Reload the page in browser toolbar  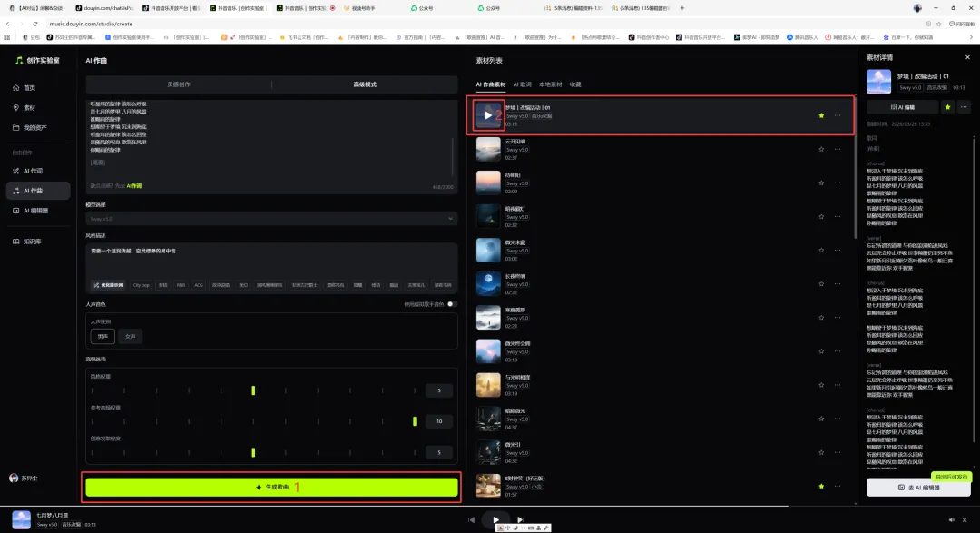(35, 24)
